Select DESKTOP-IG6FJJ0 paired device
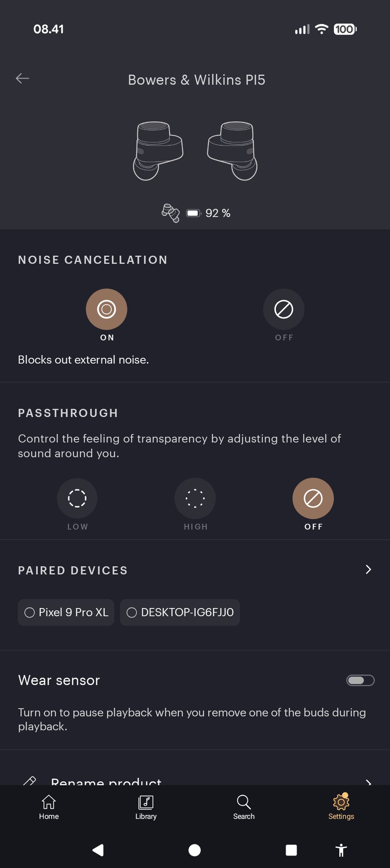Image resolution: width=390 pixels, height=868 pixels. click(x=180, y=613)
